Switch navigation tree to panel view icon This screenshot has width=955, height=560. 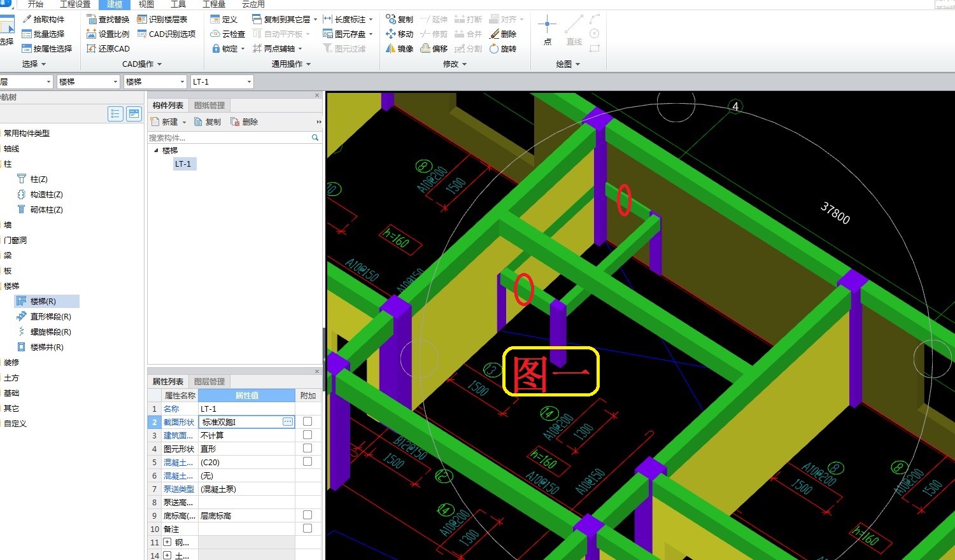(x=134, y=114)
